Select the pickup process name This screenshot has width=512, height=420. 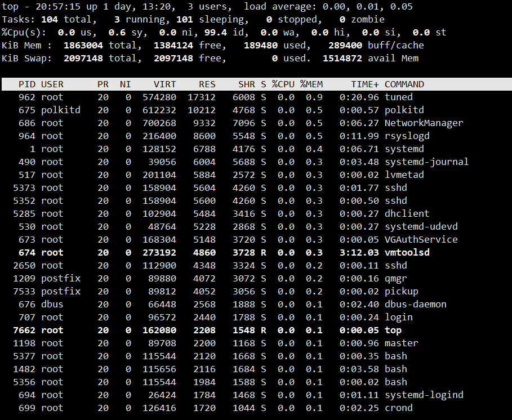[401, 292]
